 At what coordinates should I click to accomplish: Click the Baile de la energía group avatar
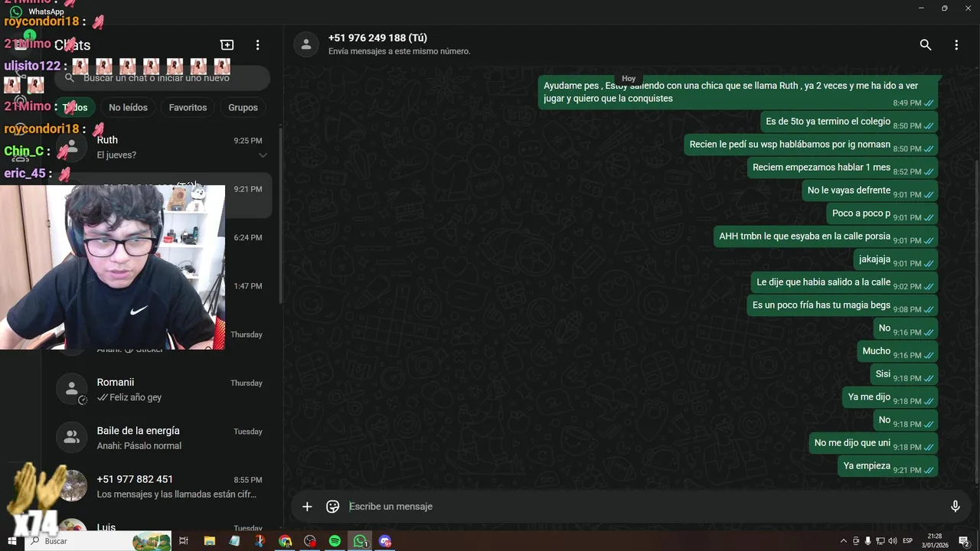pos(72,438)
